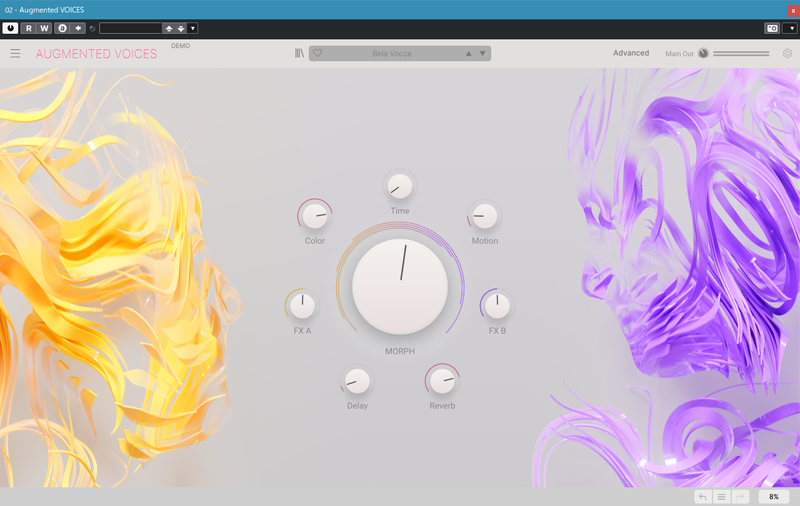Viewport: 800px width, 506px height.
Task: Open the edit history list icon
Action: pos(721,497)
